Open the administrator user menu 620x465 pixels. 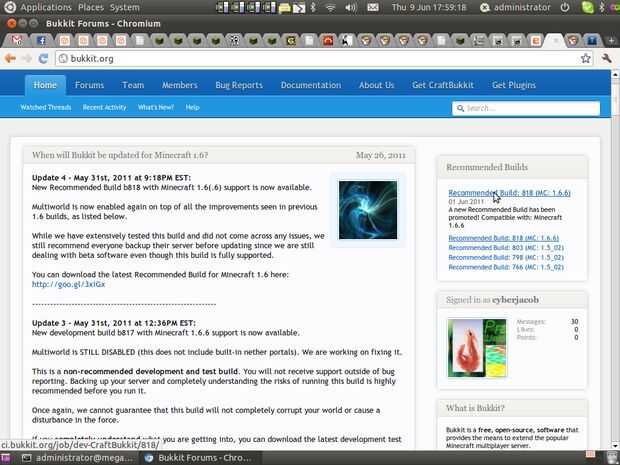click(x=515, y=7)
